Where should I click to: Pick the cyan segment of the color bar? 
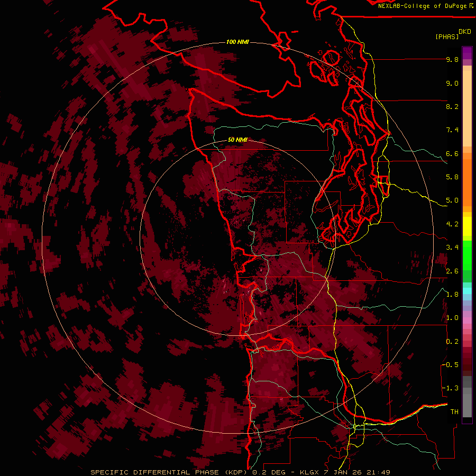tap(467, 290)
